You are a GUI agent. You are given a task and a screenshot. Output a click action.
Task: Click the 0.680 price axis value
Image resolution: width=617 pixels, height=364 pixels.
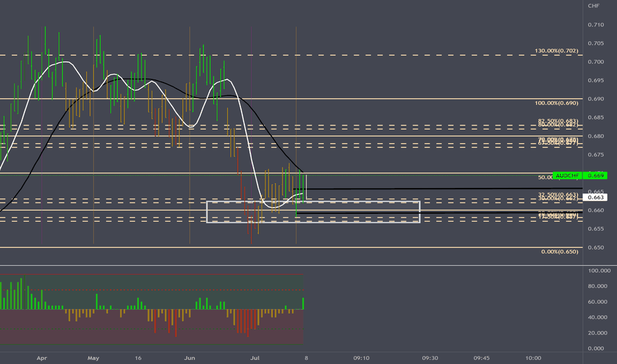point(596,136)
